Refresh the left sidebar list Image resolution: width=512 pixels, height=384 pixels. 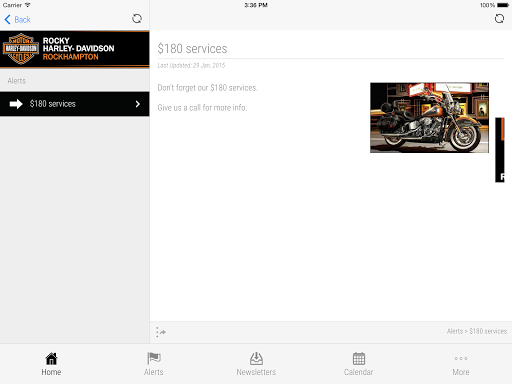coord(137,19)
